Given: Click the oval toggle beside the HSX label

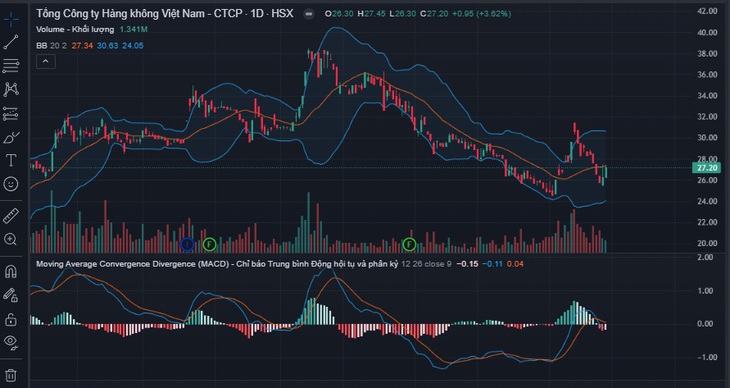Looking at the screenshot, I should coord(308,14).
